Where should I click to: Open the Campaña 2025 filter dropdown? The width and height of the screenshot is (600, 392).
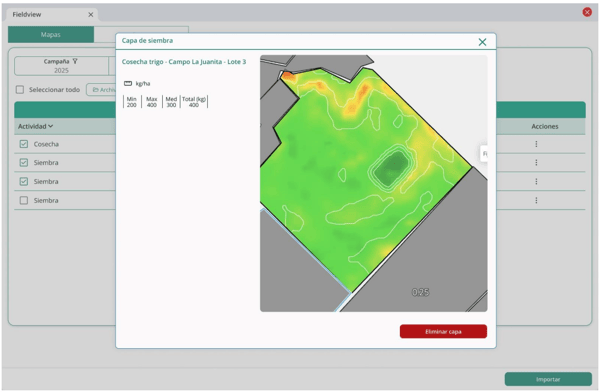click(61, 66)
